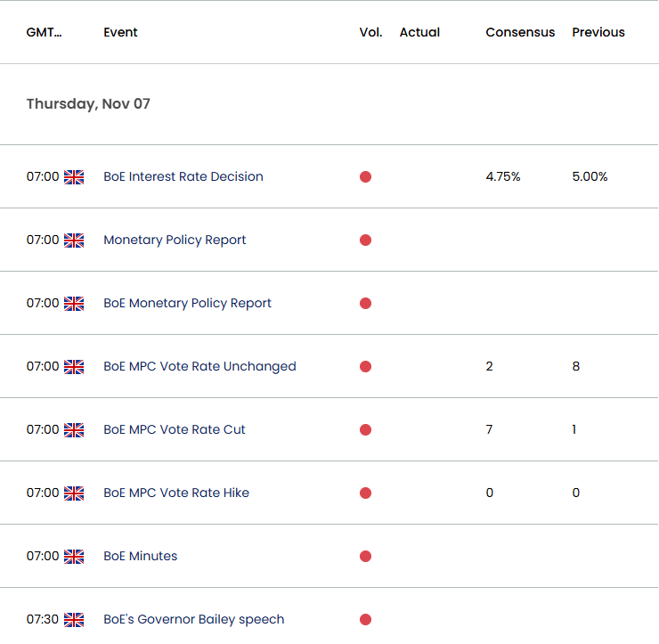Screen dimensions: 659x644
Task: Click UK flag beside BoE MPC Vote Rate Hike
Action: (x=74, y=493)
